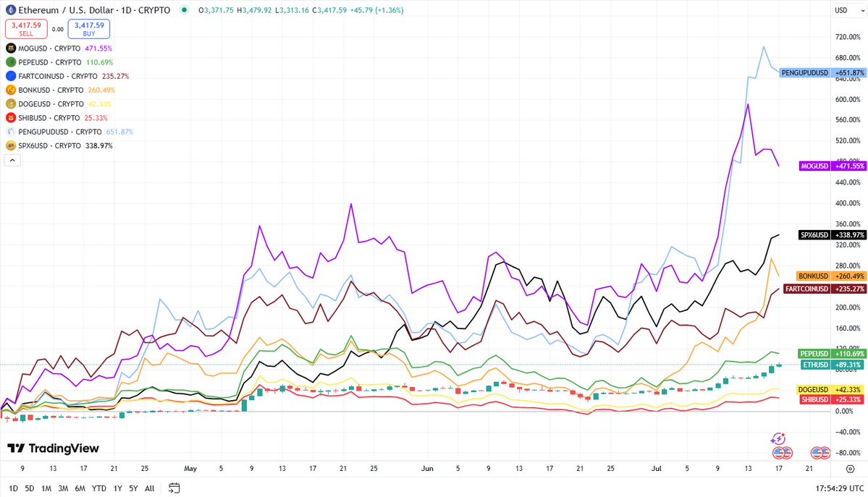Click the SPX6USD · CRYPTO legend label
This screenshot has width=868, height=497.
coord(50,145)
